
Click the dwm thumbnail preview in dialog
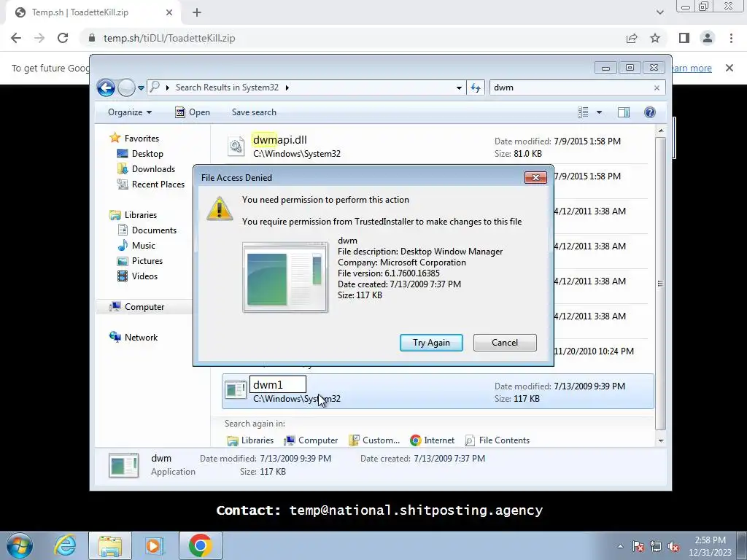(x=285, y=277)
